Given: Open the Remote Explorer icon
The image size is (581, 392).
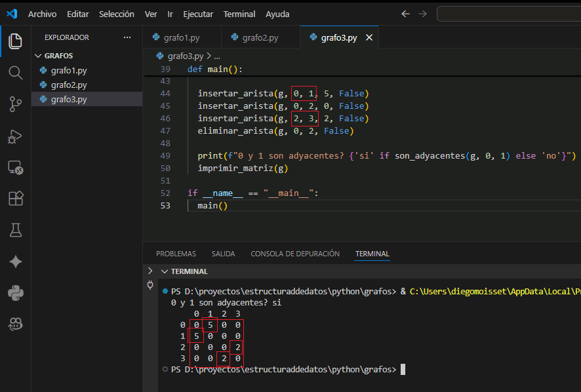Looking at the screenshot, I should 15,168.
